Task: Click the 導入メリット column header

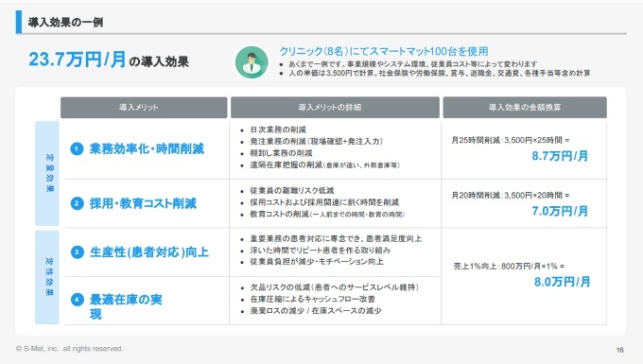Action: tap(144, 108)
